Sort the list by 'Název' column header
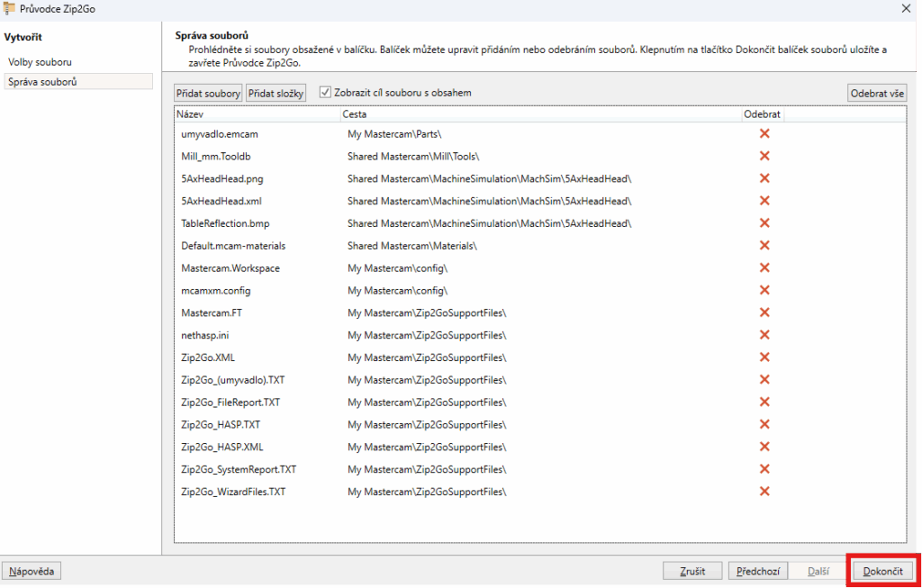Screen dimensions: 922x588 [257, 115]
